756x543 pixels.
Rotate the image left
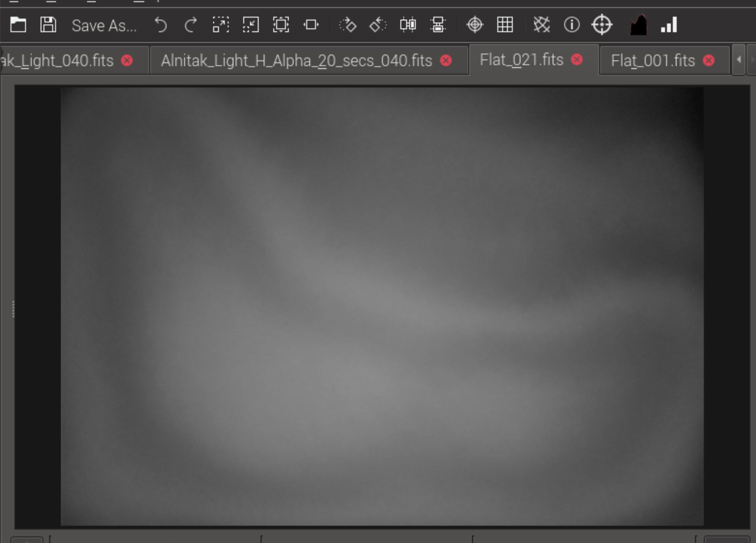[378, 25]
